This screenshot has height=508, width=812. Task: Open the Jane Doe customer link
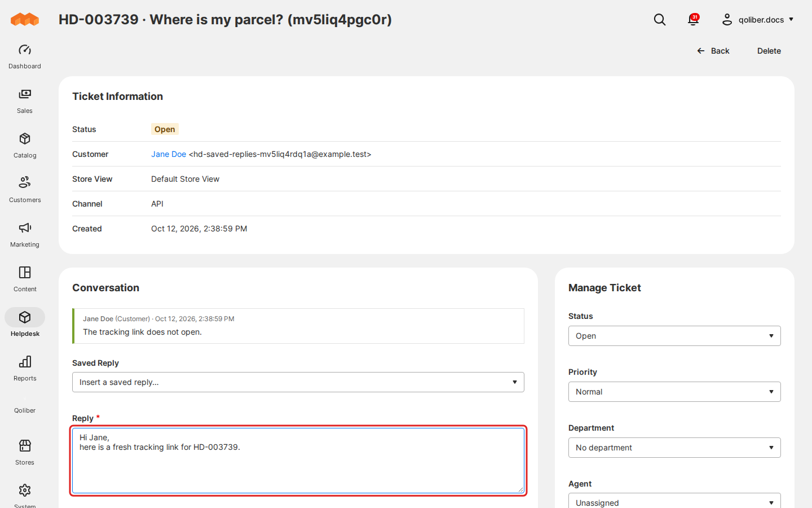(169, 154)
